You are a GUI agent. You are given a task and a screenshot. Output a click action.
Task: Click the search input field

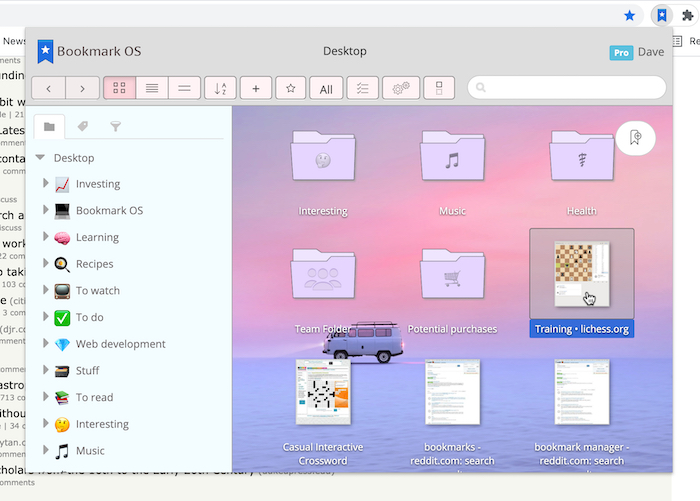tap(565, 88)
